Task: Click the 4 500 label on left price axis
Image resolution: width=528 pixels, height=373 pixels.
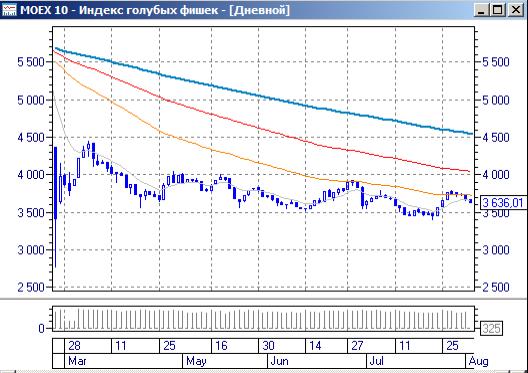Action: tap(31, 137)
